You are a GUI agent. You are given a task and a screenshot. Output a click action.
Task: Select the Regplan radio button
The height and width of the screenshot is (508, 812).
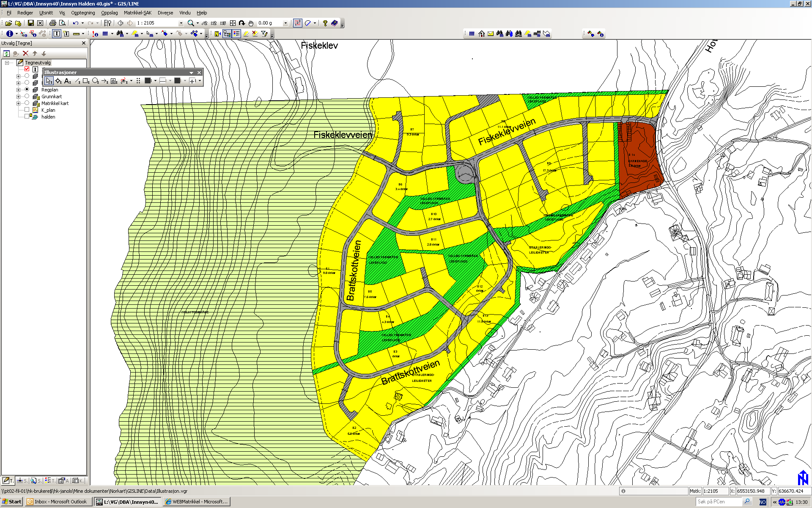(x=27, y=89)
